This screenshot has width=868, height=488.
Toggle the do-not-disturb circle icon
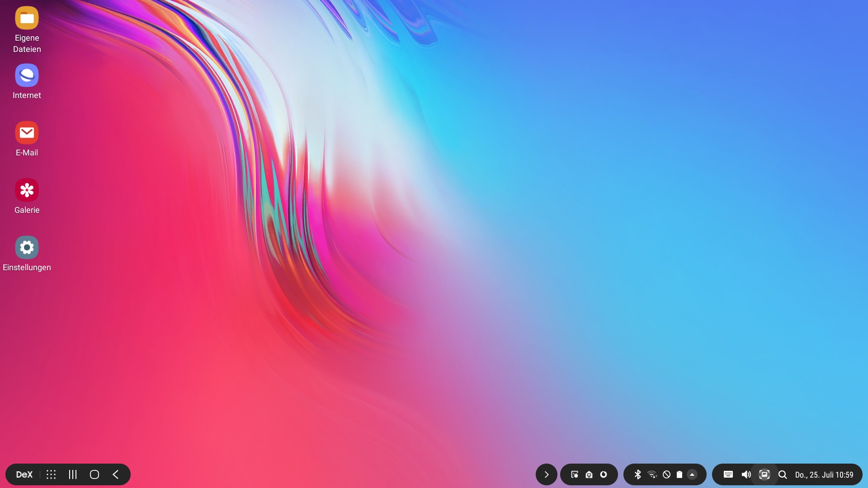click(x=666, y=474)
